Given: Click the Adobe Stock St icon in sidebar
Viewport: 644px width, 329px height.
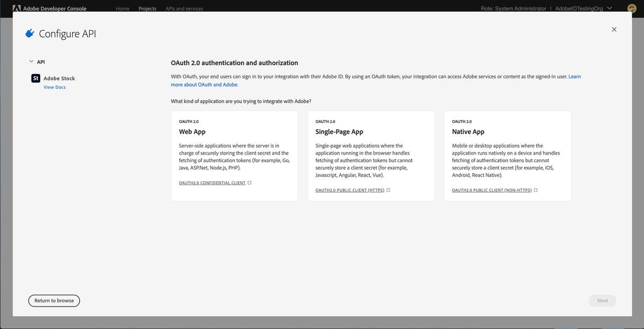Looking at the screenshot, I should click(35, 78).
